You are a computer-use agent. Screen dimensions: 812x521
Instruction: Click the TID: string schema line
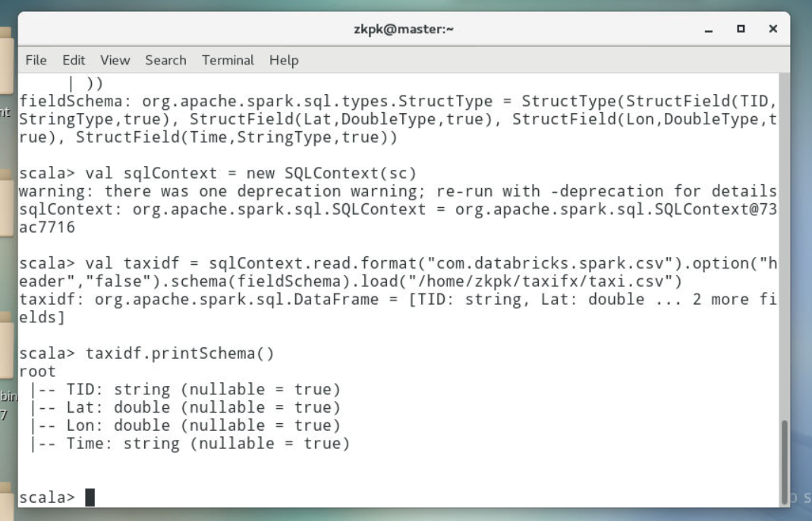[185, 389]
